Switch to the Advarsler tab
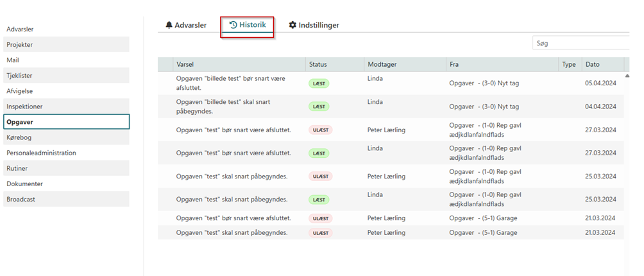Image resolution: width=644 pixels, height=276 pixels. click(x=191, y=26)
